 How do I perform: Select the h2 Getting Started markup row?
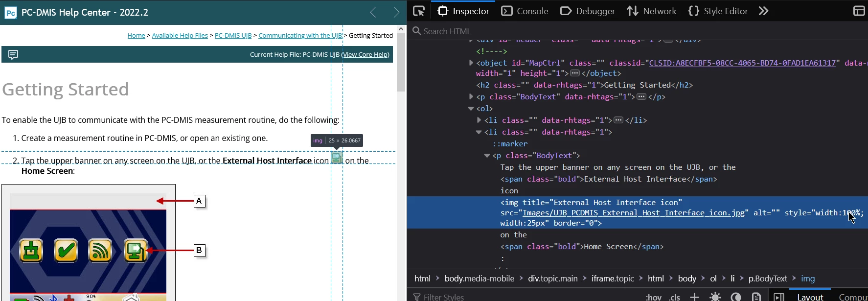[584, 85]
